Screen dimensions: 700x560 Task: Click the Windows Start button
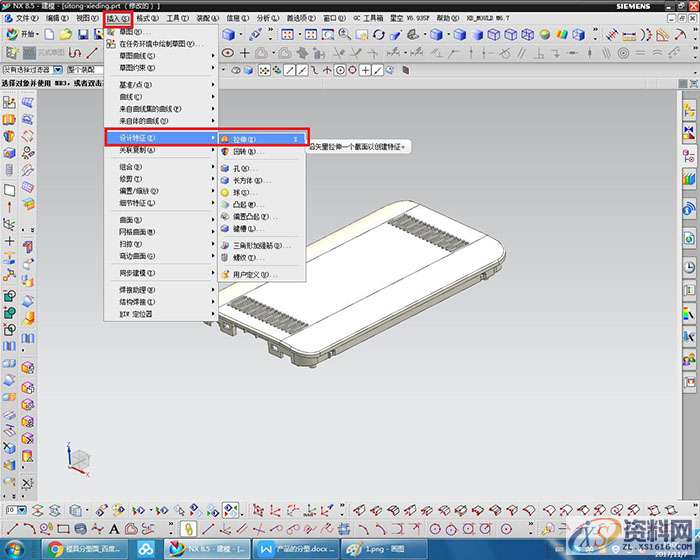(14, 549)
